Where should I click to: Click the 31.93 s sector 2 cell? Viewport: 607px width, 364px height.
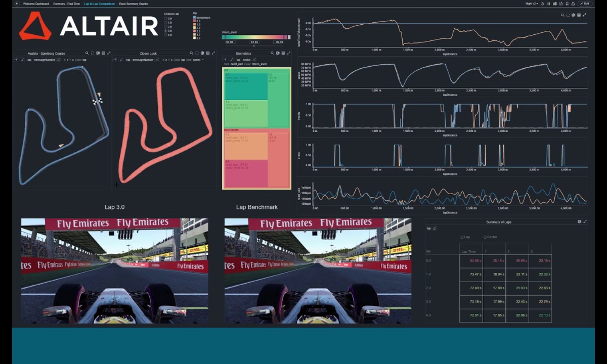pyautogui.click(x=517, y=288)
